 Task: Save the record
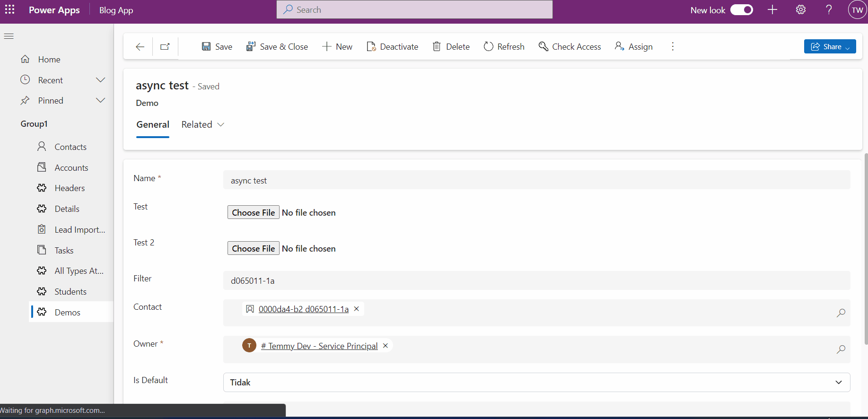(217, 46)
